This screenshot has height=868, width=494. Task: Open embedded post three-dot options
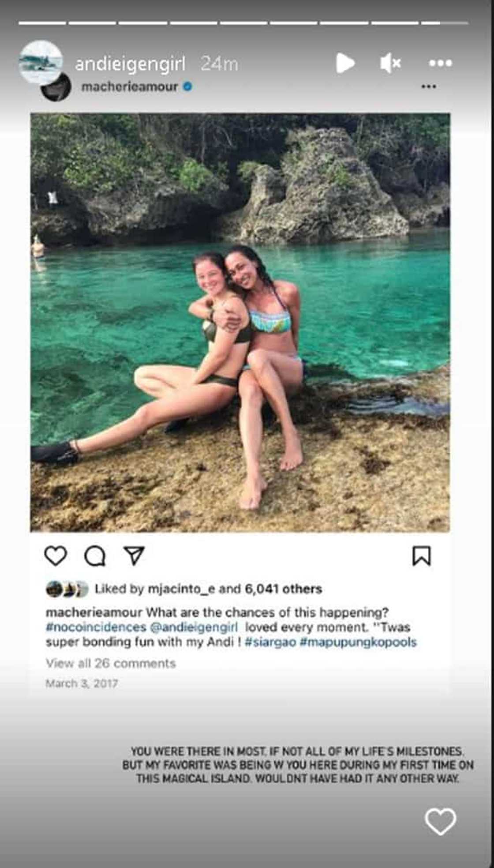tap(428, 86)
